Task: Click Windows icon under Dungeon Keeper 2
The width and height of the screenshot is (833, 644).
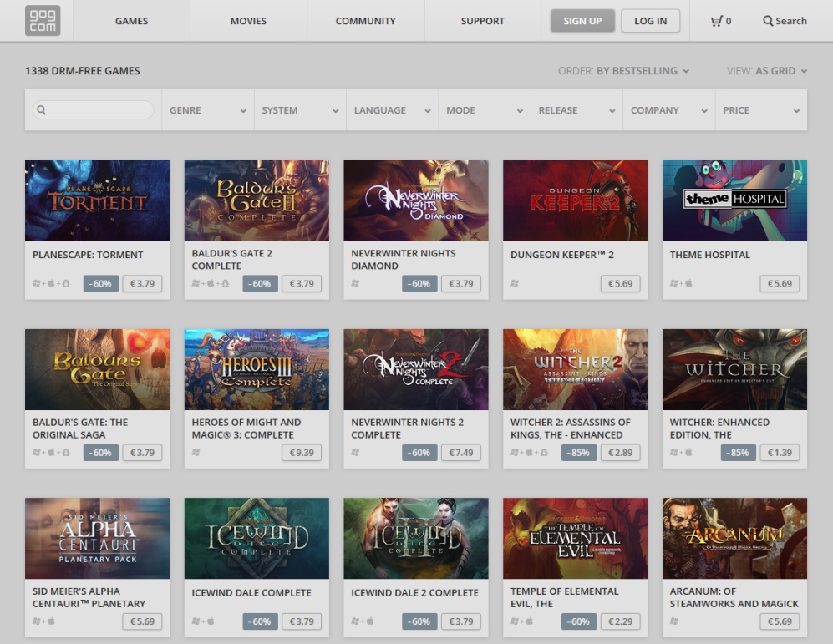Action: (x=515, y=284)
